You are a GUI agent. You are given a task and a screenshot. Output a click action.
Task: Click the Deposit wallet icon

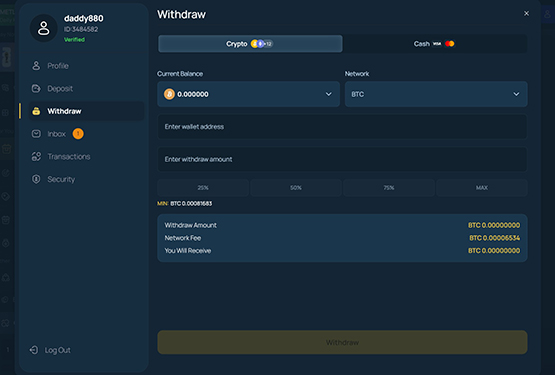pyautogui.click(x=36, y=88)
